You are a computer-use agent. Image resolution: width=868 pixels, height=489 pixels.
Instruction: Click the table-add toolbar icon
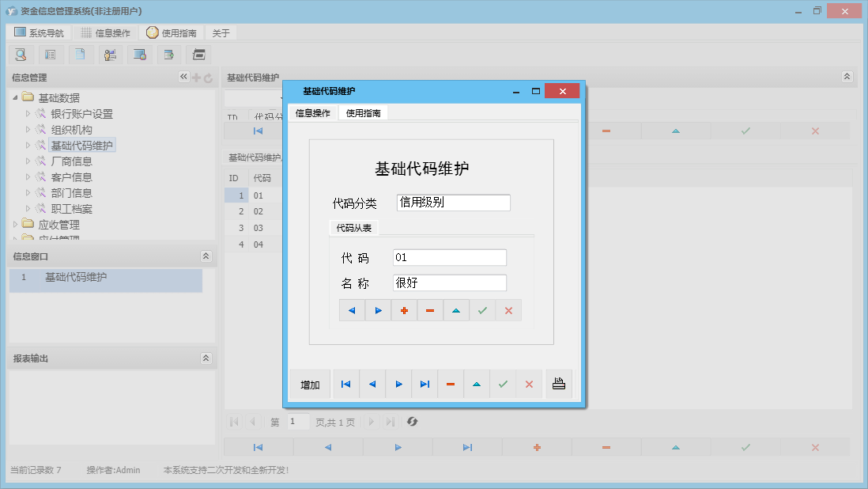click(169, 54)
